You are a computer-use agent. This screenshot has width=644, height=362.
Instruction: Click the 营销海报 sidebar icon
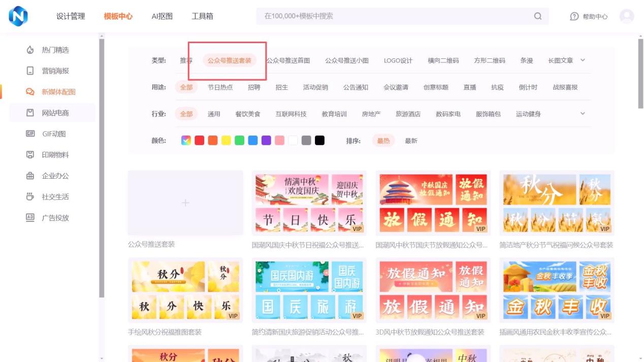(30, 71)
